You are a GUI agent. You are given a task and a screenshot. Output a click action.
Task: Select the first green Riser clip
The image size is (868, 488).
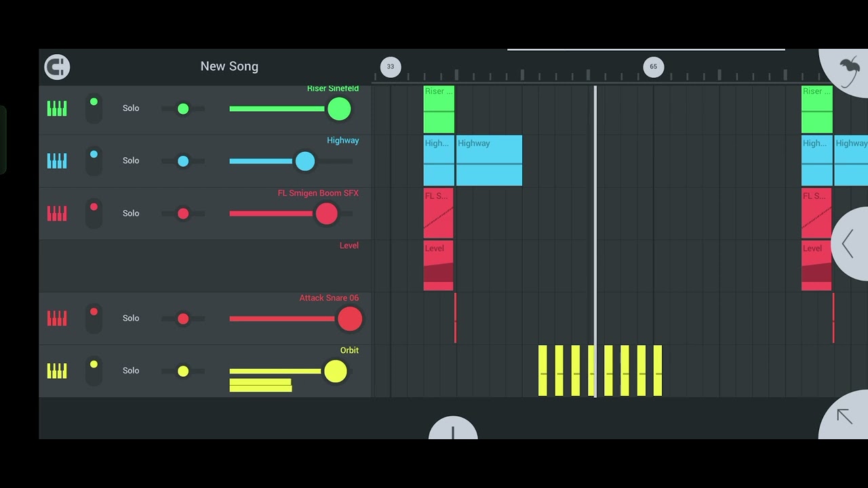click(439, 109)
